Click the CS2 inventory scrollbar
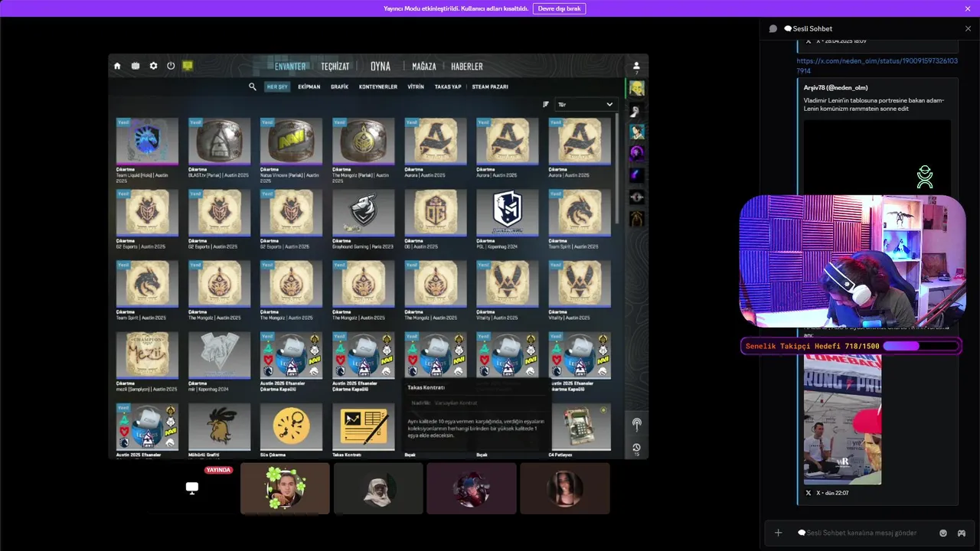The width and height of the screenshot is (980, 551). [617, 168]
